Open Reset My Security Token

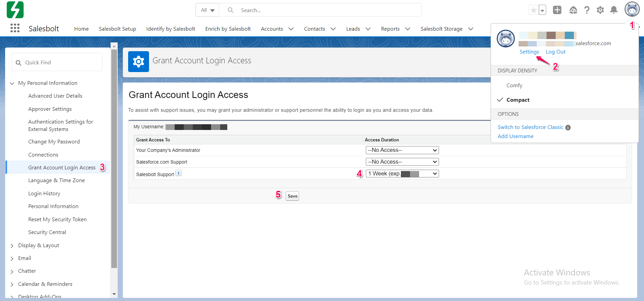point(57,220)
